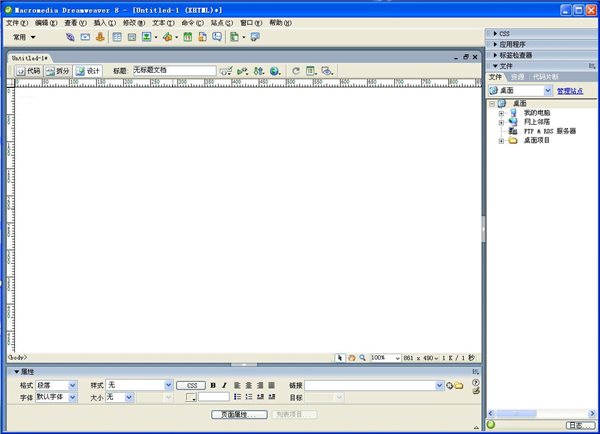The height and width of the screenshot is (434, 600).
Task: Select the arrow Select tool in status bar
Action: pyautogui.click(x=340, y=358)
